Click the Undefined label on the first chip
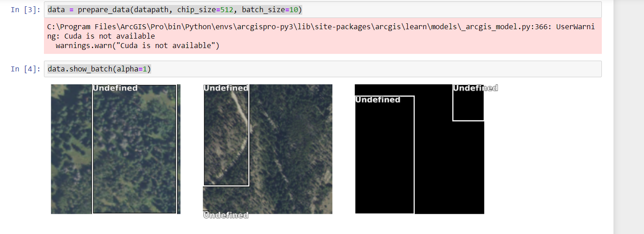Viewport: 644px width, 234px height. (x=115, y=88)
